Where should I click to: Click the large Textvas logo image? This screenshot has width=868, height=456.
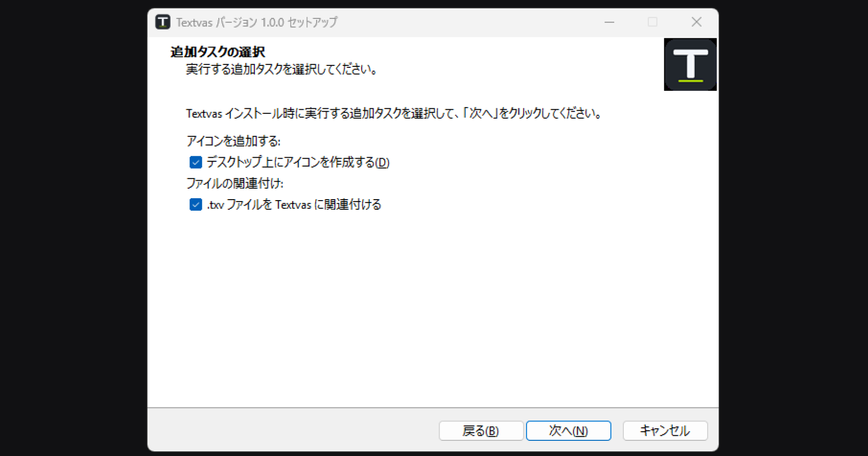[690, 65]
